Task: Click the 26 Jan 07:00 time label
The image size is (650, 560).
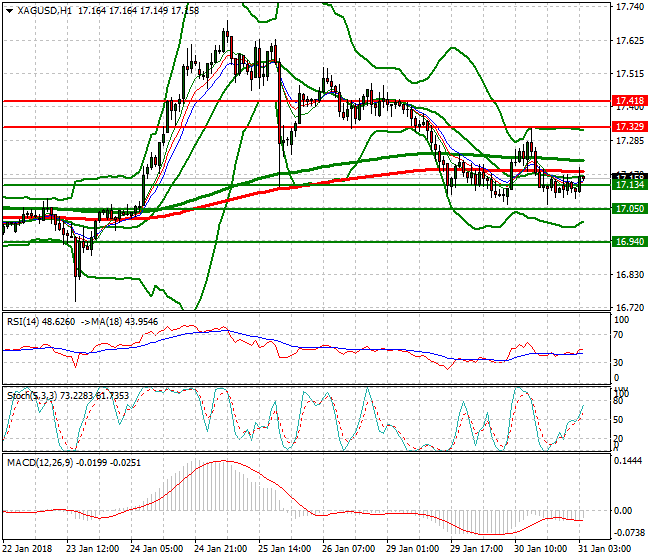Action: point(349,549)
